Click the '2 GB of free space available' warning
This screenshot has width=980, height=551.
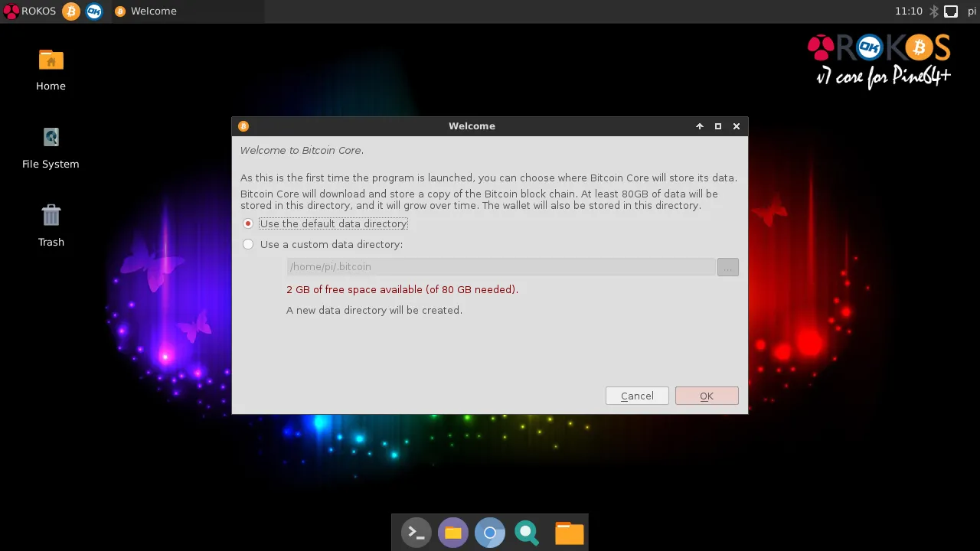402,289
